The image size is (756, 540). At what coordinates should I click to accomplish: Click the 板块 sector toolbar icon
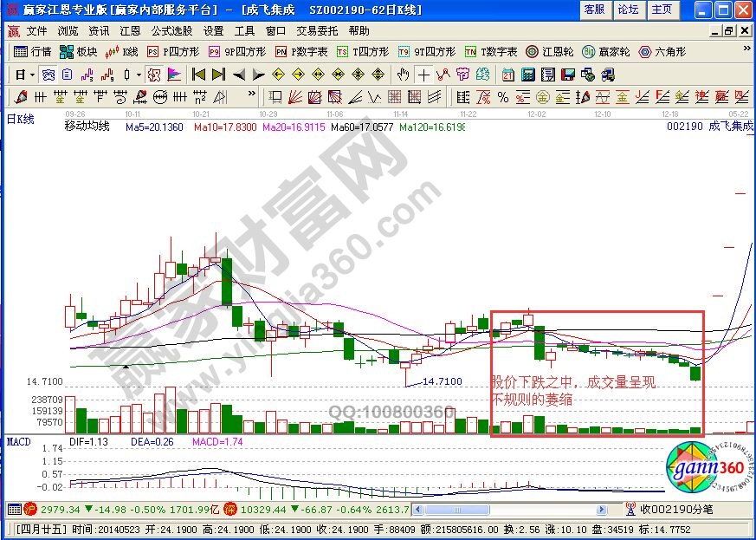point(79,52)
